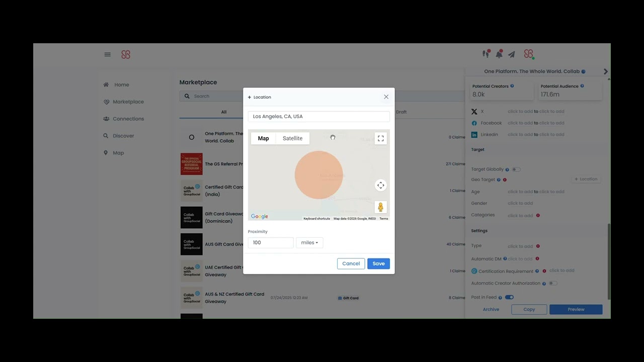Open the AUS Gift Card listing thumbnail

191,244
